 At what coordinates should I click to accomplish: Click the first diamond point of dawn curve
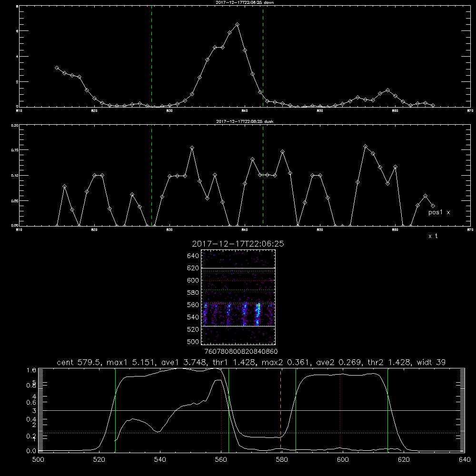pyautogui.click(x=57, y=68)
